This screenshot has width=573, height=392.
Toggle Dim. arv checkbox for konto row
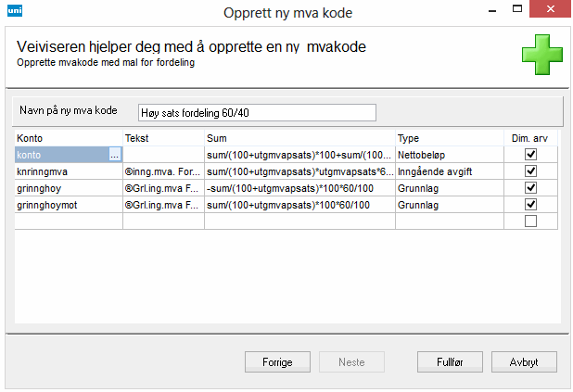[x=531, y=155]
